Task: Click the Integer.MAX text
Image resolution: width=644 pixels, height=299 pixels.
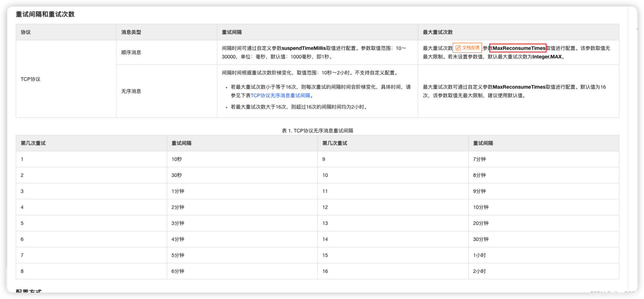Action: coord(547,57)
